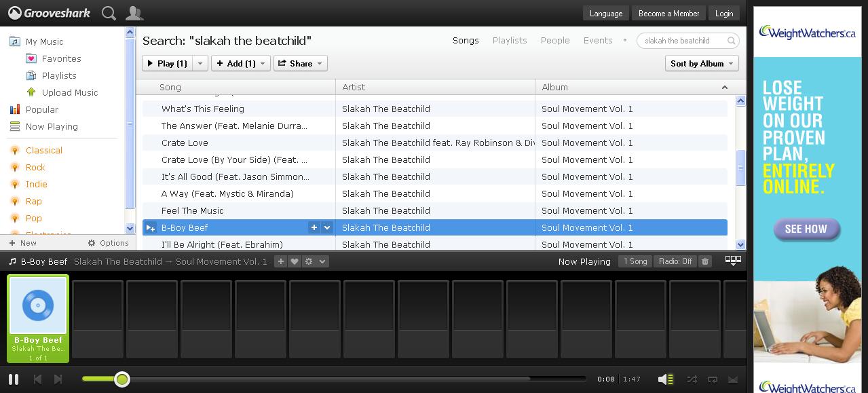Screen dimensions: 868x393
Task: Click the Become a Member button
Action: click(668, 13)
